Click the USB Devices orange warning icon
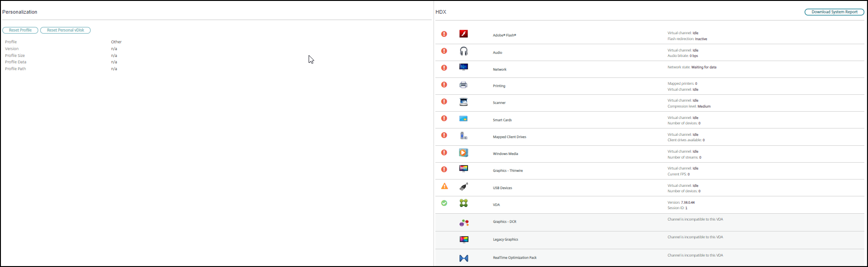Image resolution: width=868 pixels, height=267 pixels. tap(444, 186)
